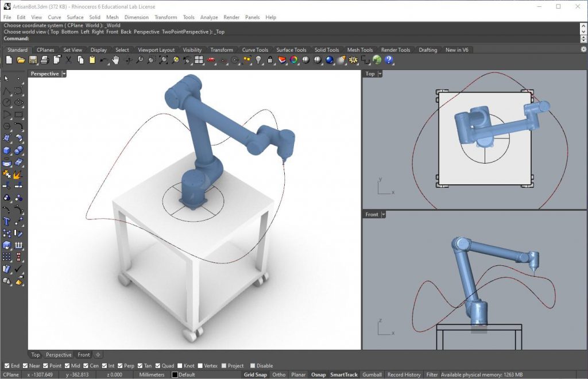
Task: Toggle Grid Snap in the status bar
Action: (x=256, y=374)
